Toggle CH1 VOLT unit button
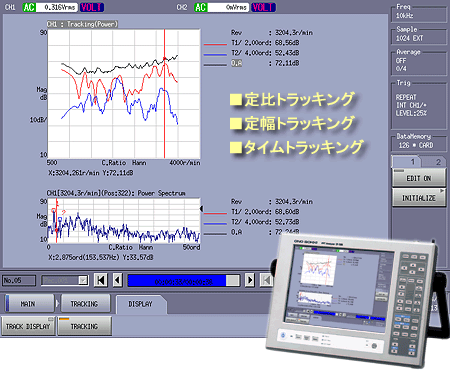 92,7
